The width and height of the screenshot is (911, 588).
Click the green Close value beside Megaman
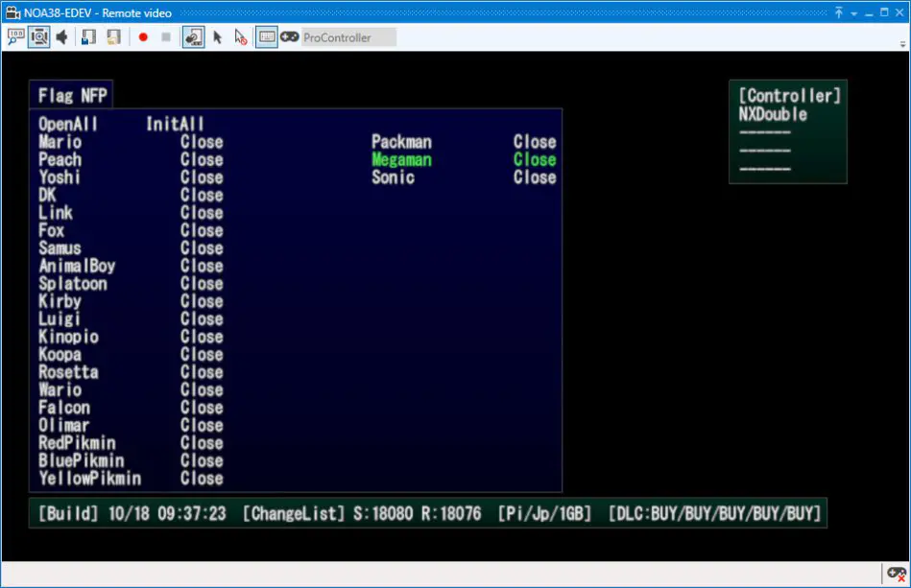coord(535,159)
